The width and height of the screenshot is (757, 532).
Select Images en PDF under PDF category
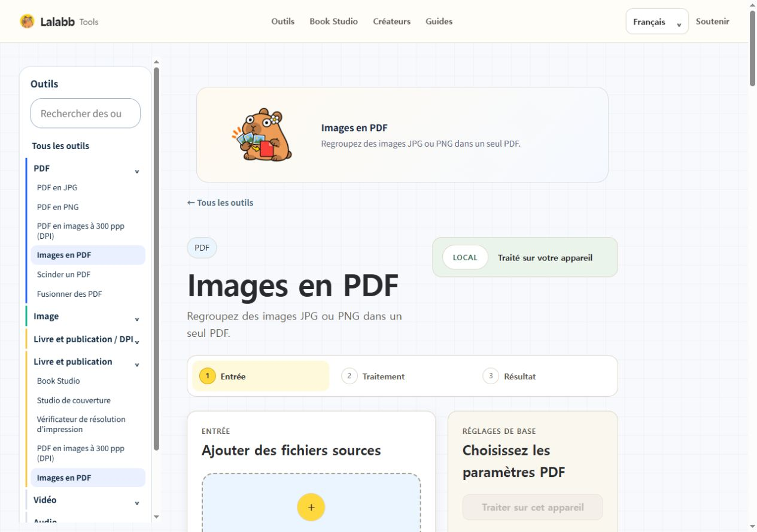pyautogui.click(x=88, y=255)
